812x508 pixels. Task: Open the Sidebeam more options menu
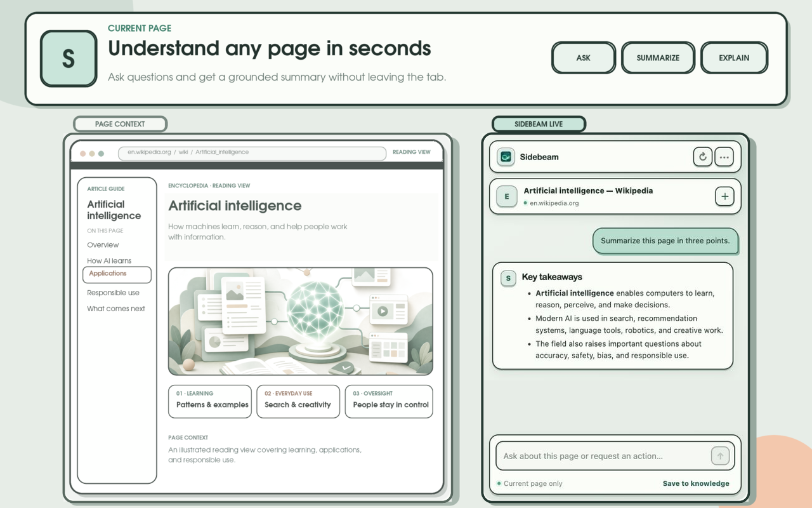point(724,157)
